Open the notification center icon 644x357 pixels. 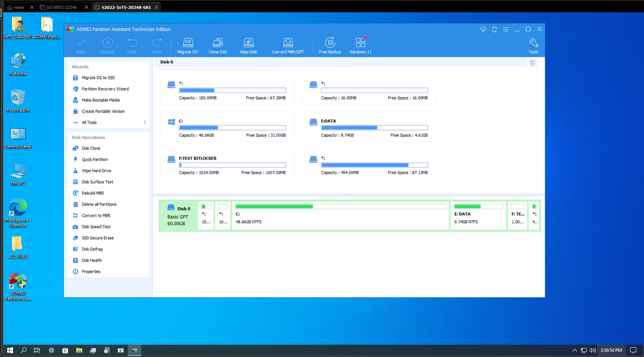(x=633, y=350)
